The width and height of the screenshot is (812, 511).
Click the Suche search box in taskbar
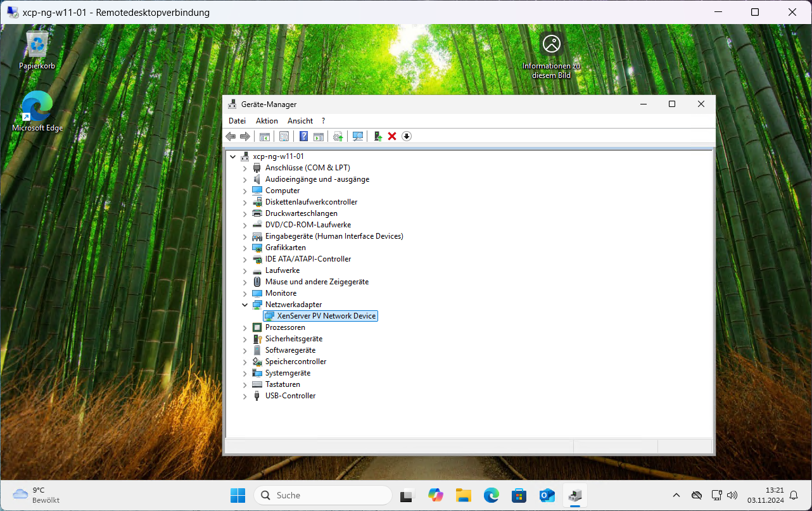pyautogui.click(x=323, y=495)
